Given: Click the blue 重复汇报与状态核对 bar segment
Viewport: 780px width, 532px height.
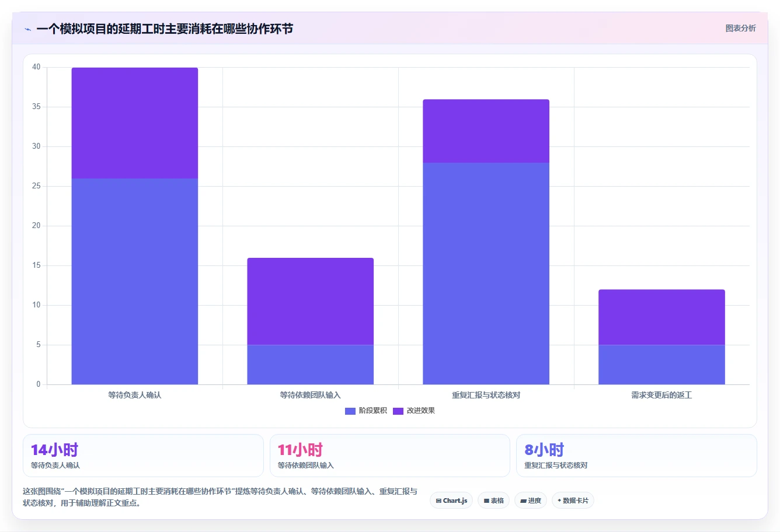Looking at the screenshot, I should (486, 274).
